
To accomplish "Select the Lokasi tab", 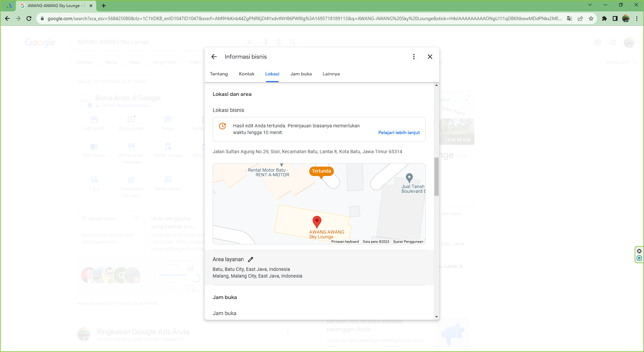I will click(x=272, y=74).
